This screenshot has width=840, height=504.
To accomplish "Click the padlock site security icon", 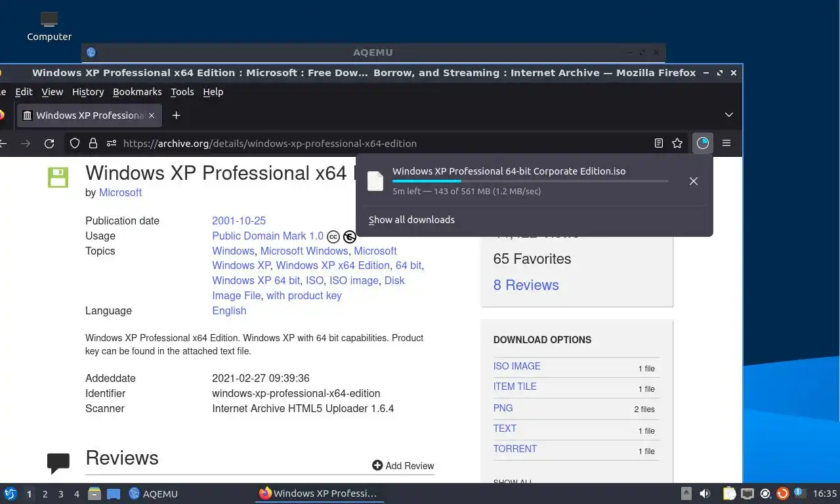I will 93,143.
